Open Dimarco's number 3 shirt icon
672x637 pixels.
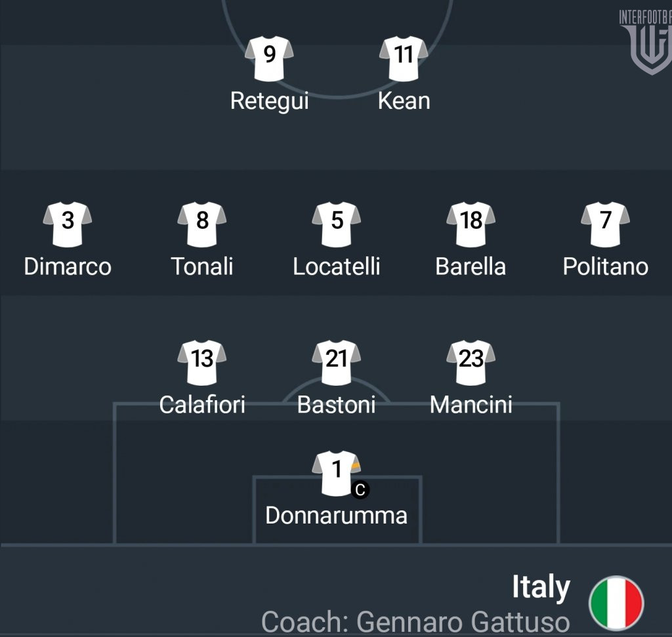click(68, 224)
